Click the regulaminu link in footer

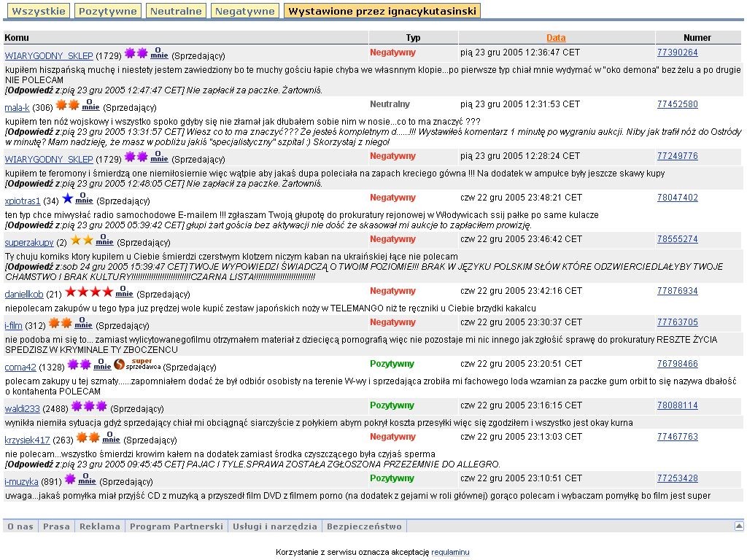click(450, 552)
